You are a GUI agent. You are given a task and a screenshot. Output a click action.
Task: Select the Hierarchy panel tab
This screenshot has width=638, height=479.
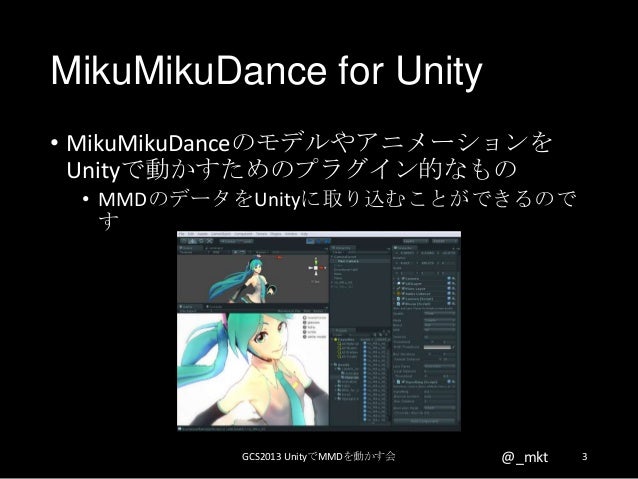[343, 248]
